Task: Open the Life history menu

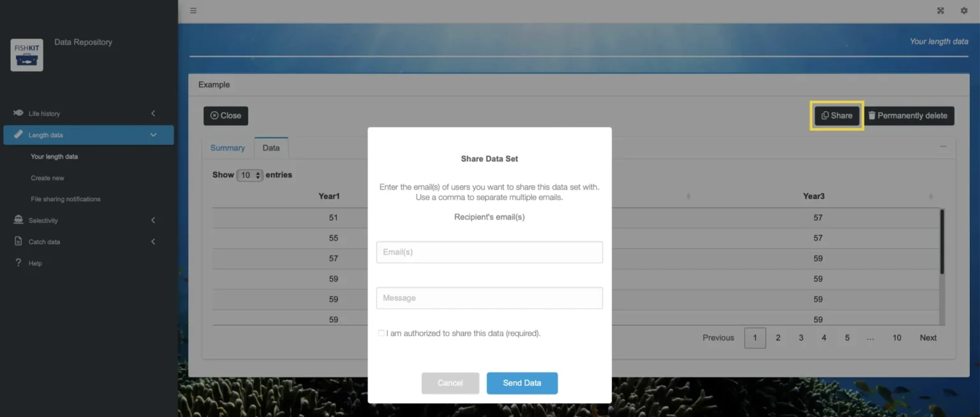Action: coord(89,113)
